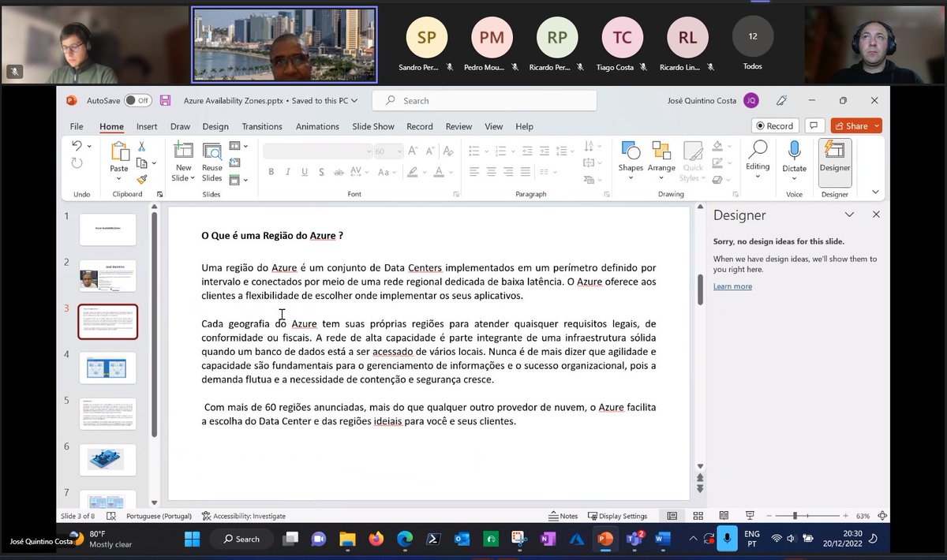Click Accessibility: Investigate status item

[244, 516]
